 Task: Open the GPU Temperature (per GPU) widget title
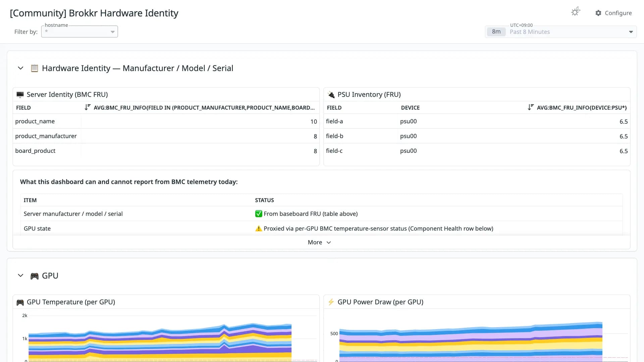[71, 302]
